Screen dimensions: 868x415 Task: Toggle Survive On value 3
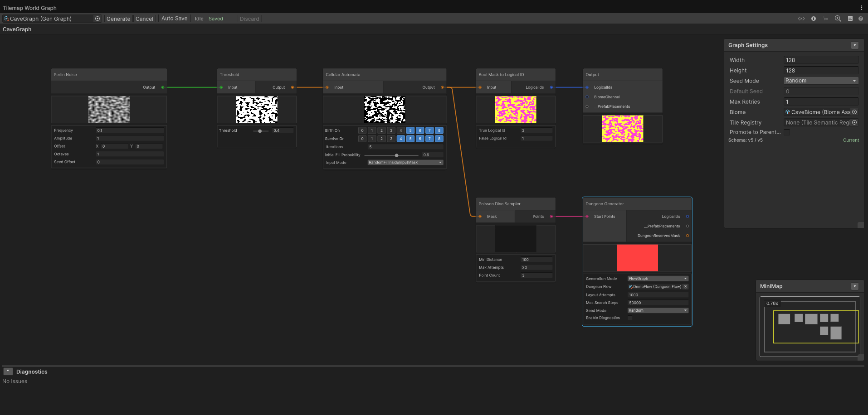391,139
